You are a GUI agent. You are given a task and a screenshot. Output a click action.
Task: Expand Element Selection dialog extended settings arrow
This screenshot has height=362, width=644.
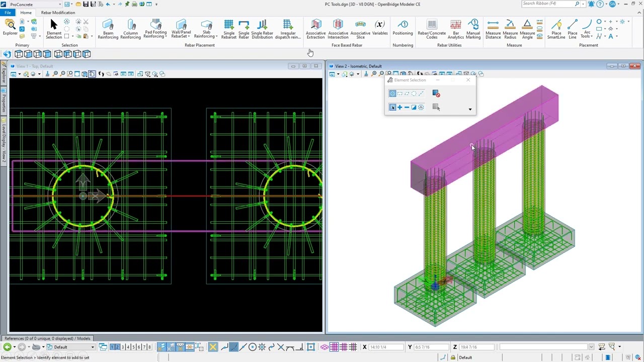pyautogui.click(x=470, y=109)
